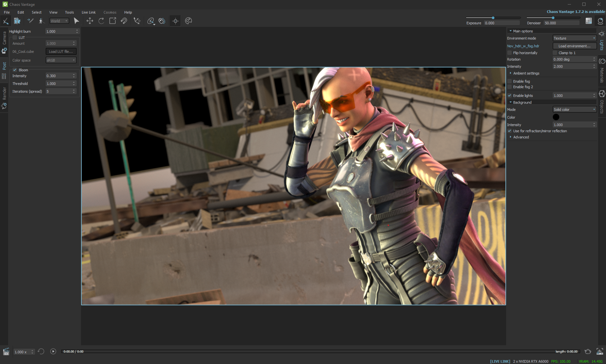Click the checkered pixel grid icon
This screenshot has height=364, width=606.
[x=589, y=21]
